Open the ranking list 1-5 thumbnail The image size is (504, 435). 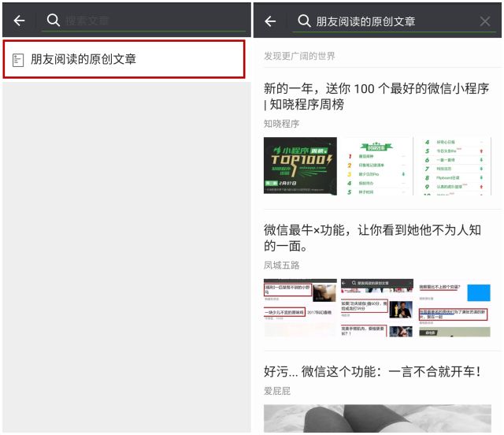[x=376, y=166]
